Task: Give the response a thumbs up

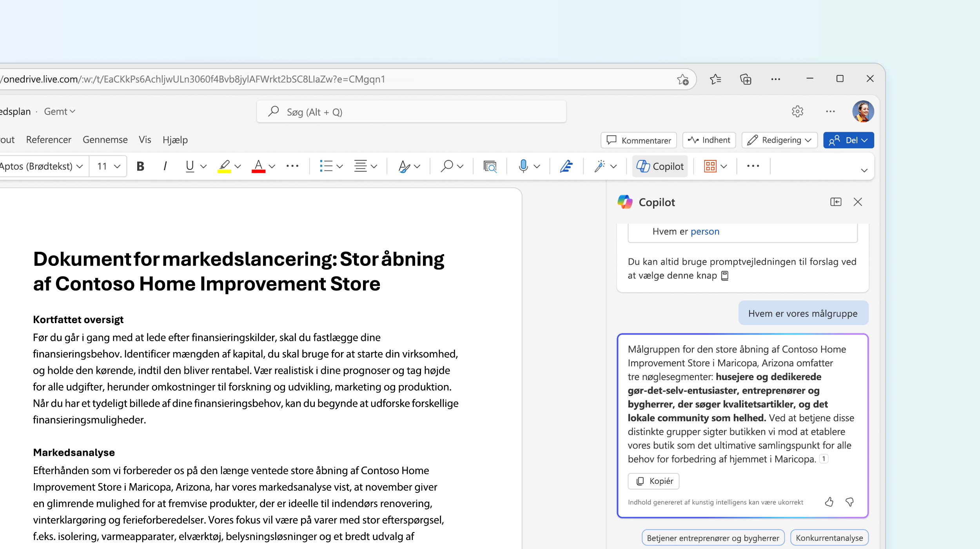Action: 829,502
